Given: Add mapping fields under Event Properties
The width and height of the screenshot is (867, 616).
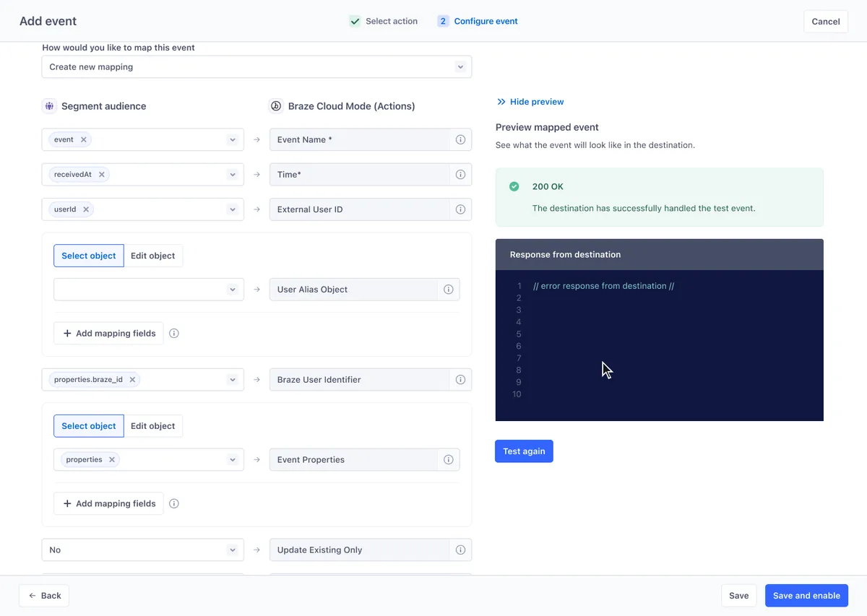Looking at the screenshot, I should pyautogui.click(x=109, y=503).
